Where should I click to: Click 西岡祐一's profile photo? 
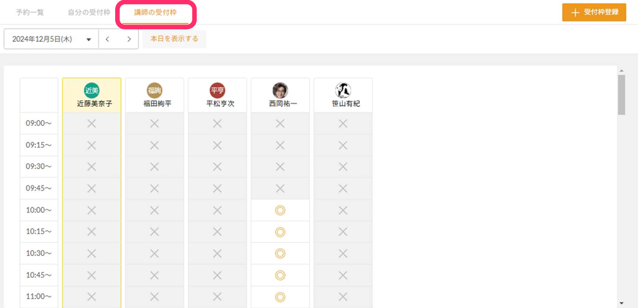pyautogui.click(x=280, y=90)
